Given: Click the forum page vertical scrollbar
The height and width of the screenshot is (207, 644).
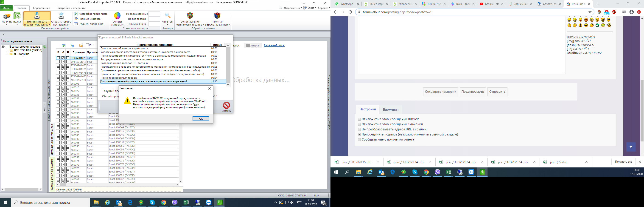Looking at the screenshot, I should coord(642,86).
